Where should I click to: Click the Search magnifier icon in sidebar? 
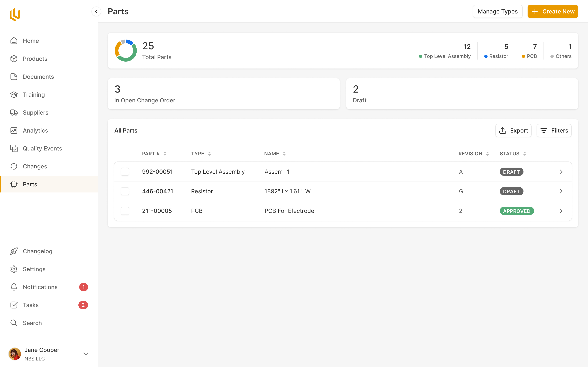(14, 323)
